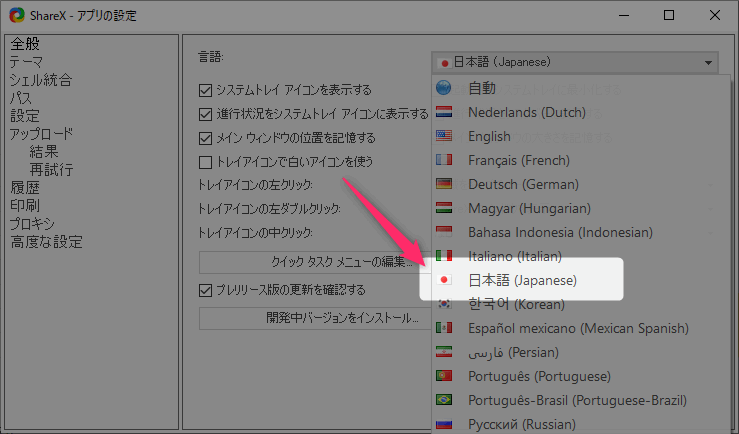The height and width of the screenshot is (434, 739).
Task: Click the Portugal flag icon
Action: point(444,376)
